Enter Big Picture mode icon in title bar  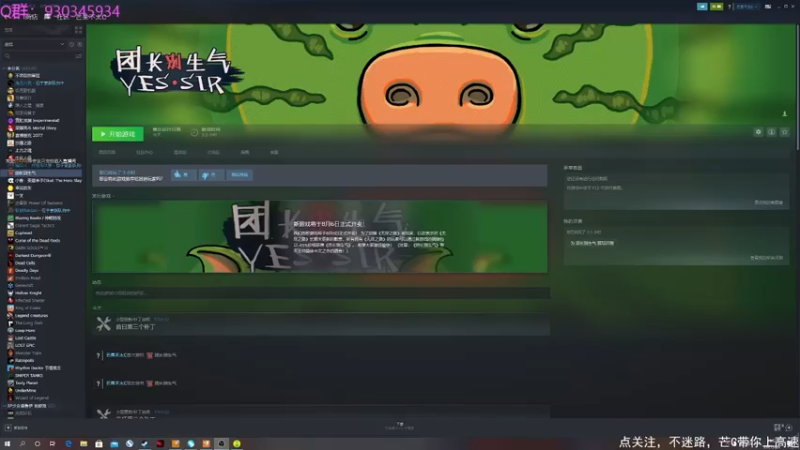768,7
